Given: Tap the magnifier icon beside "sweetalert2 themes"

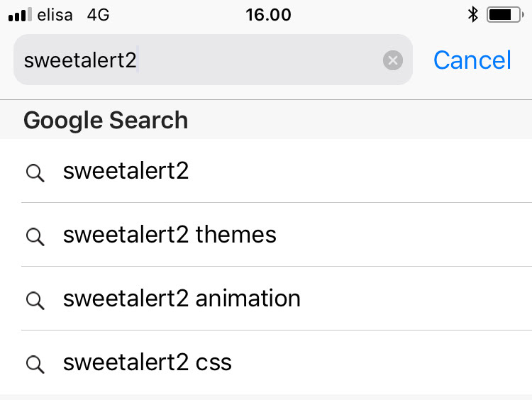Looking at the screenshot, I should tap(35, 236).
